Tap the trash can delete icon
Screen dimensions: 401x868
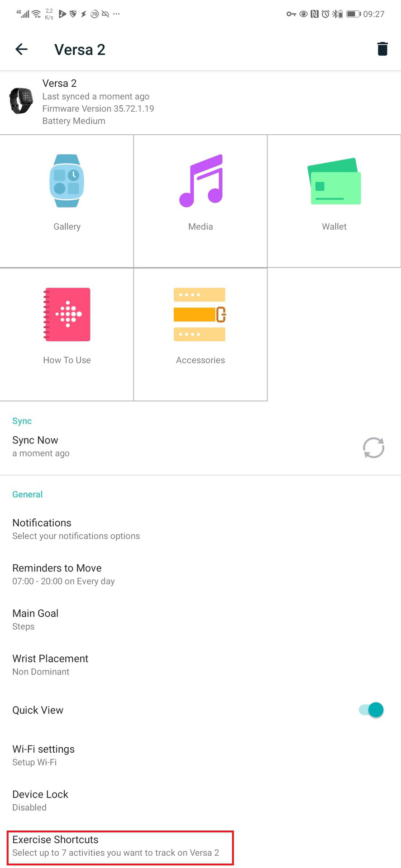click(382, 49)
